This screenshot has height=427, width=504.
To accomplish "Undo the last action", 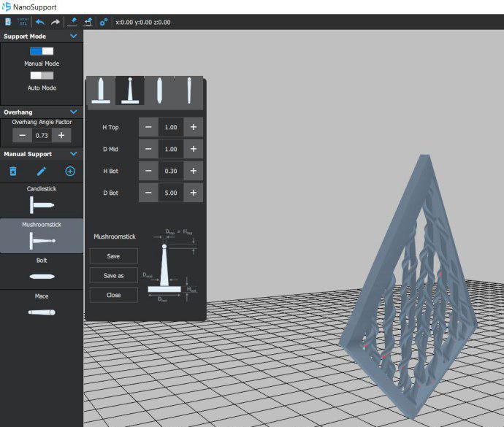I will tap(40, 22).
